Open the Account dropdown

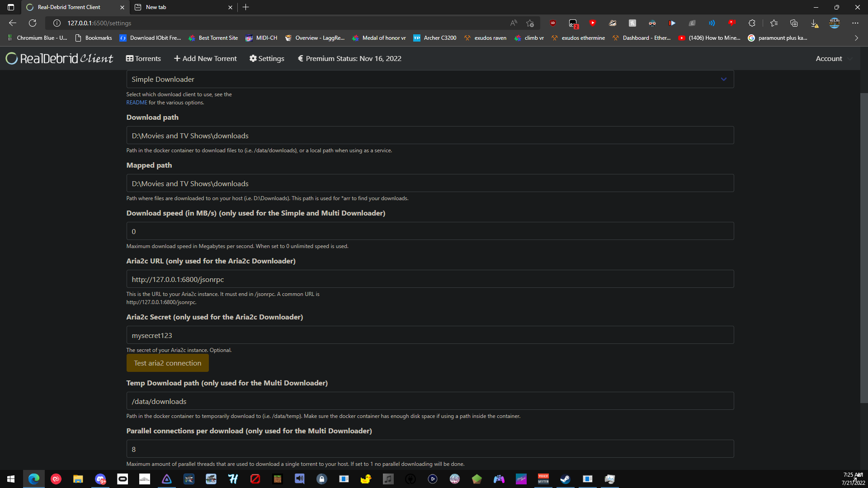[833, 58]
